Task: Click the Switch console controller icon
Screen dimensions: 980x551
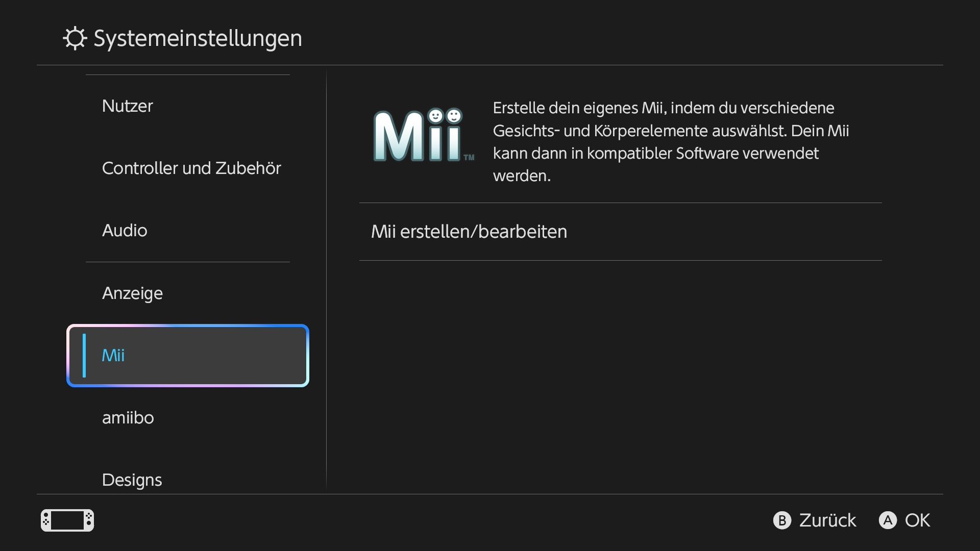Action: [67, 520]
